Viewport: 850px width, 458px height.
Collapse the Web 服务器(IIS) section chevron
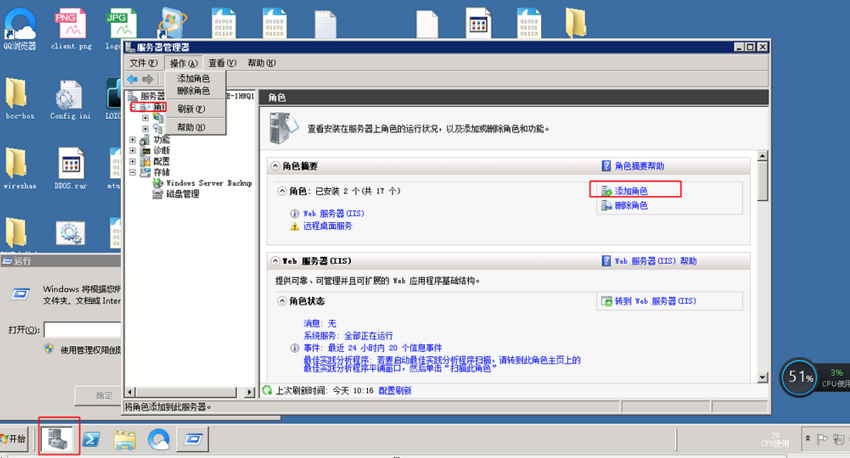tap(275, 261)
